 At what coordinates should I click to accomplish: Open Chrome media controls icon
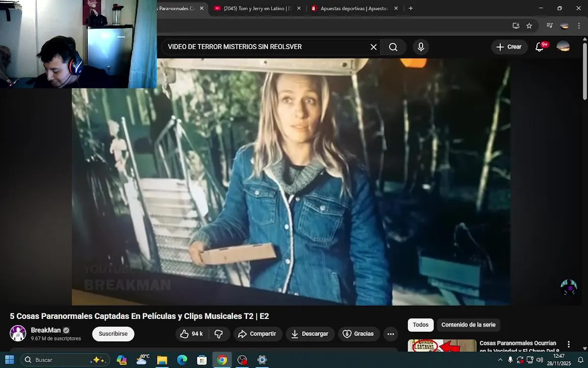(549, 26)
